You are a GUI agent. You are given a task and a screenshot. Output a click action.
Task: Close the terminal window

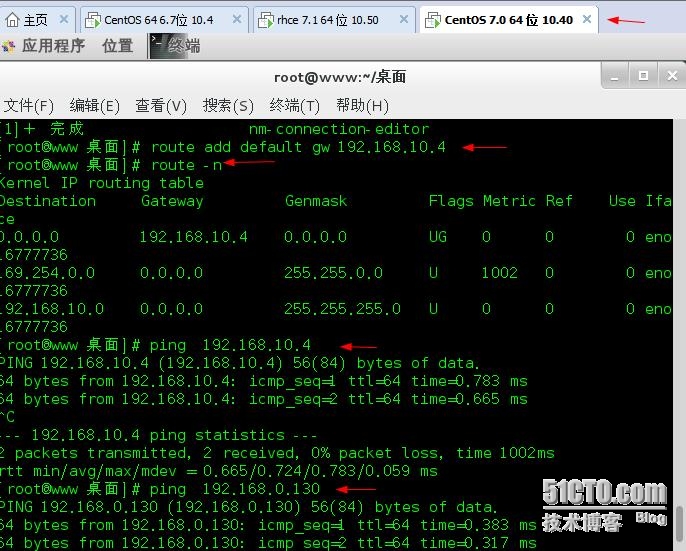[x=672, y=76]
